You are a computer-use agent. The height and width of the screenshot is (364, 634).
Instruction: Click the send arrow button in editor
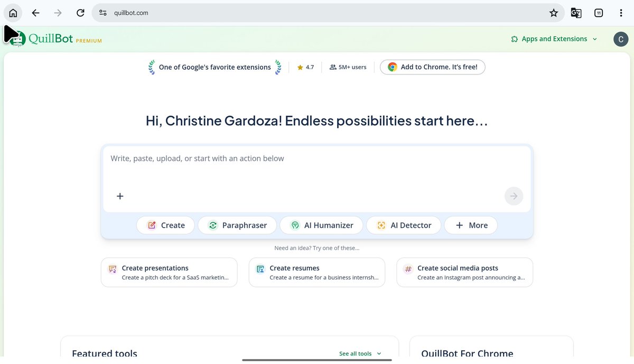[x=514, y=196]
